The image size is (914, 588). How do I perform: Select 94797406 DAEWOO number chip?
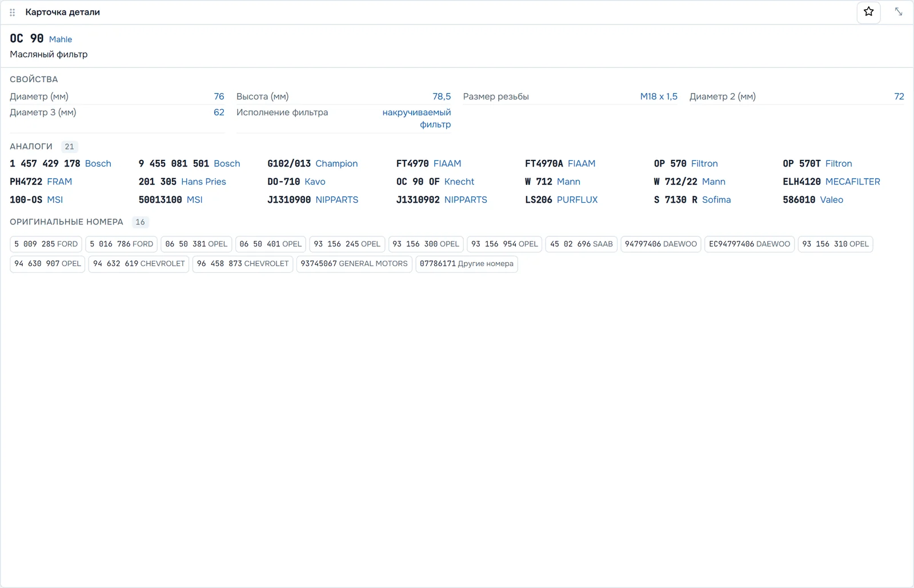(661, 244)
